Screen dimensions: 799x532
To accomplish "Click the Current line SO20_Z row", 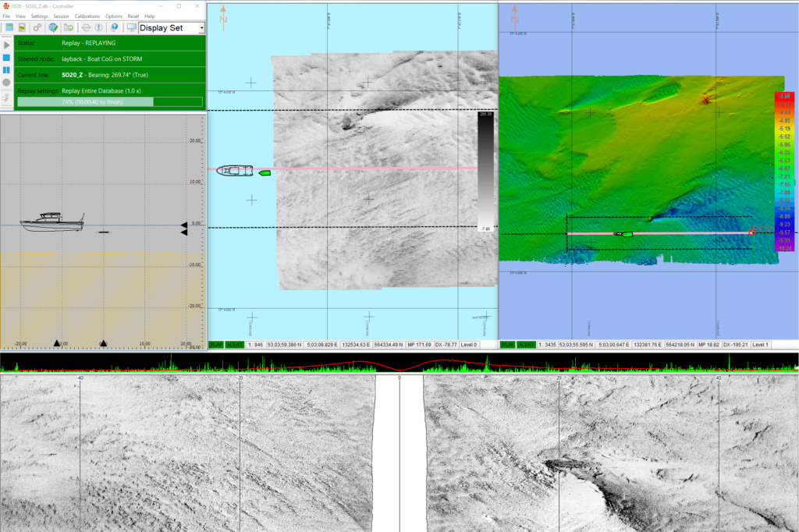I will (x=109, y=75).
